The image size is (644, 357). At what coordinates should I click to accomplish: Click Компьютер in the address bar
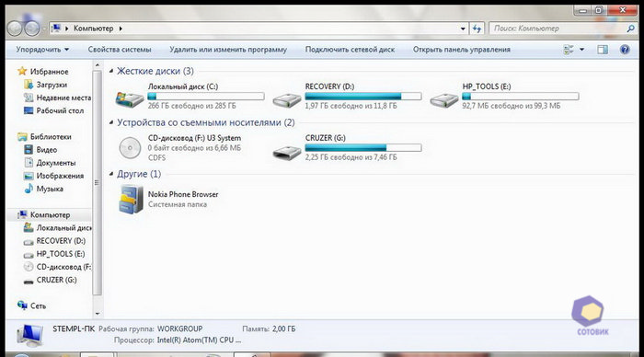pyautogui.click(x=93, y=29)
